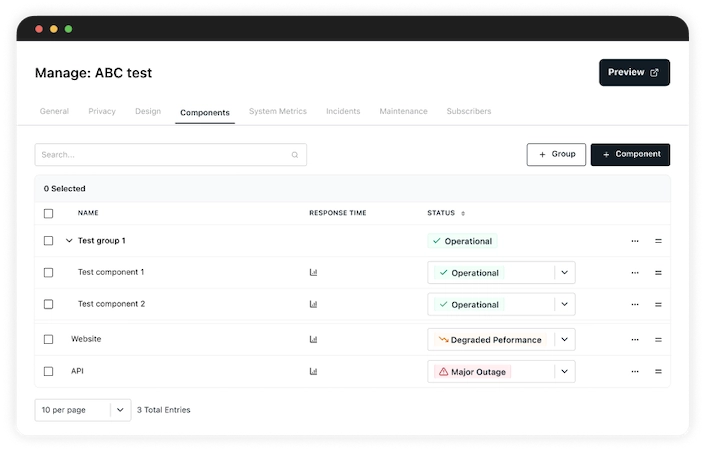
Task: Go to the System Metrics tab
Action: [278, 111]
